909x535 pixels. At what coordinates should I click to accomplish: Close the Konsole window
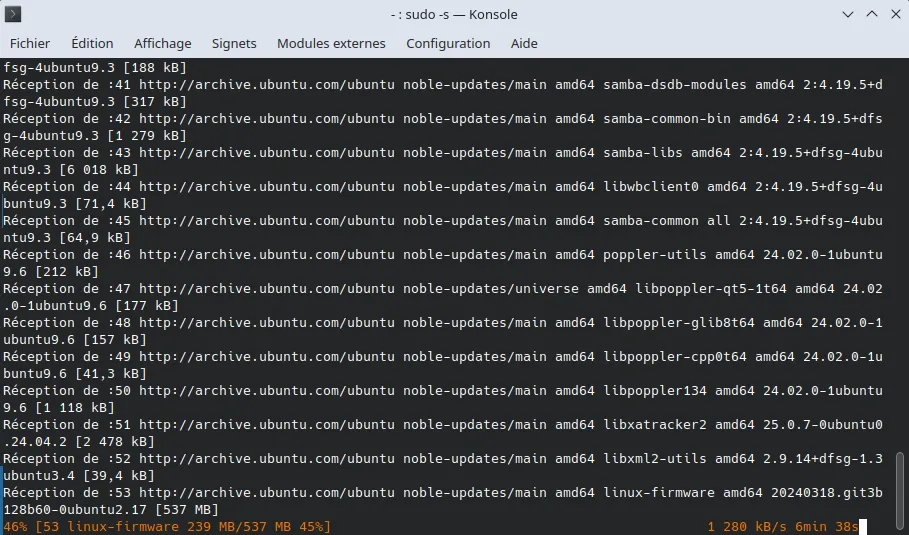pos(893,15)
